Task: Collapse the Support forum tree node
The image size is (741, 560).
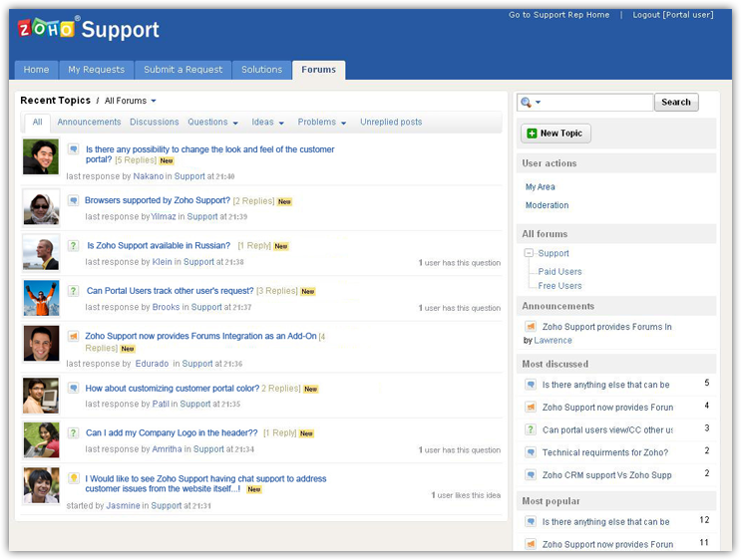Action: pos(529,253)
